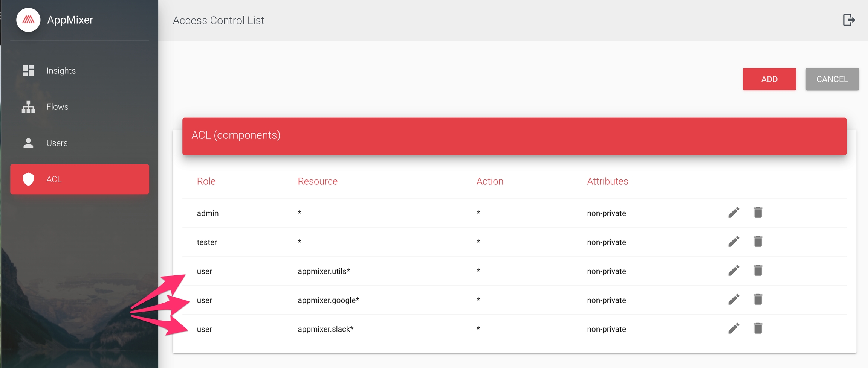Open the Users section
Image resolution: width=868 pixels, height=368 pixels.
(x=57, y=143)
